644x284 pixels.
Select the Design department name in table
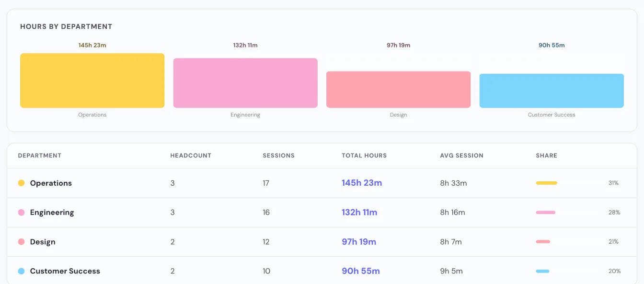[43, 242]
